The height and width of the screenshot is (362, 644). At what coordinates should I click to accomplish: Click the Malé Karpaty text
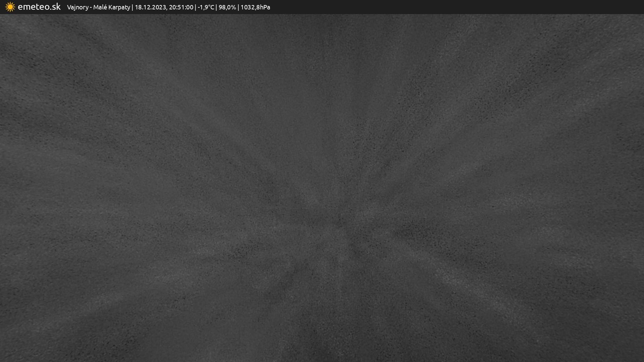click(x=111, y=7)
